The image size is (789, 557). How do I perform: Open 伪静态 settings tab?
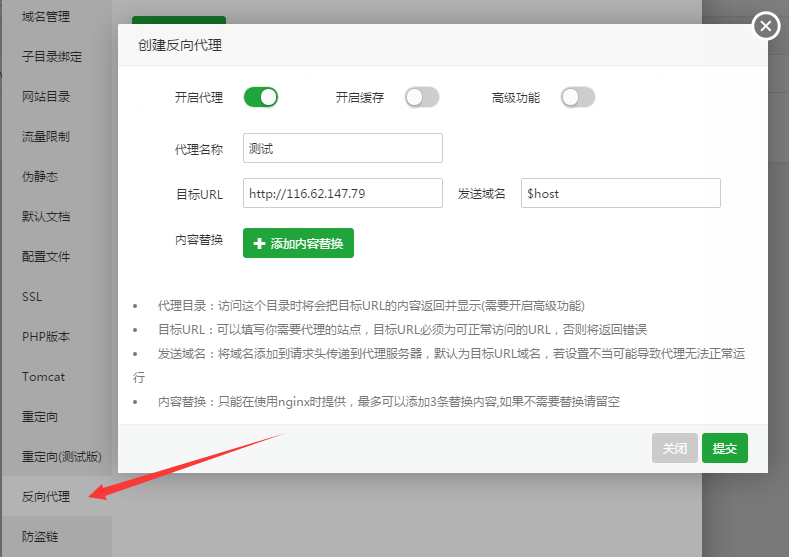tap(40, 176)
